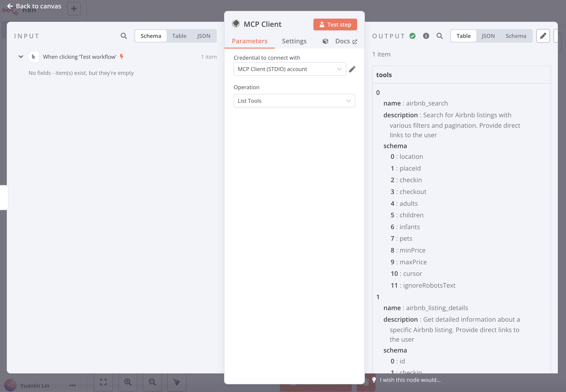Open the Operation List Tools dropdown
The height and width of the screenshot is (392, 566).
[x=294, y=101]
